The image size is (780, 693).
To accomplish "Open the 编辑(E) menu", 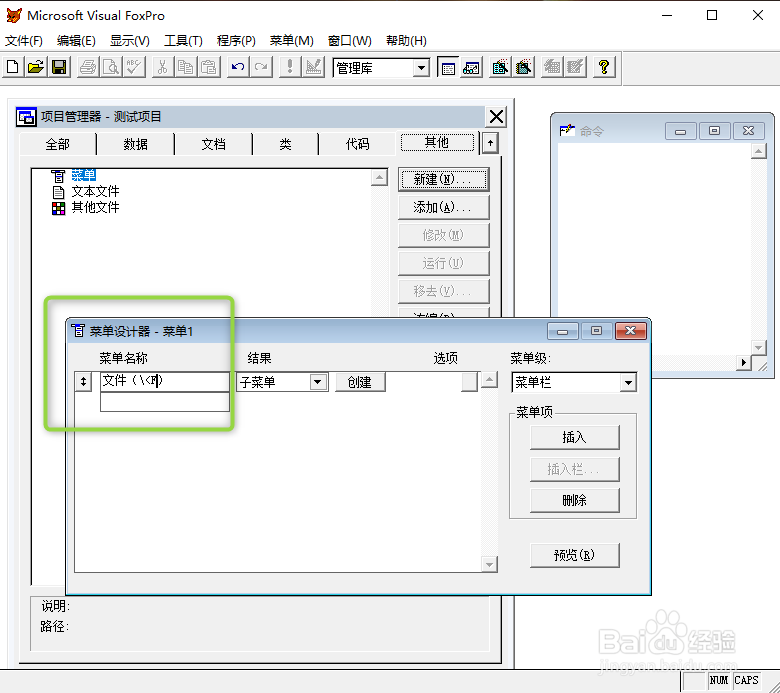I will click(x=76, y=41).
